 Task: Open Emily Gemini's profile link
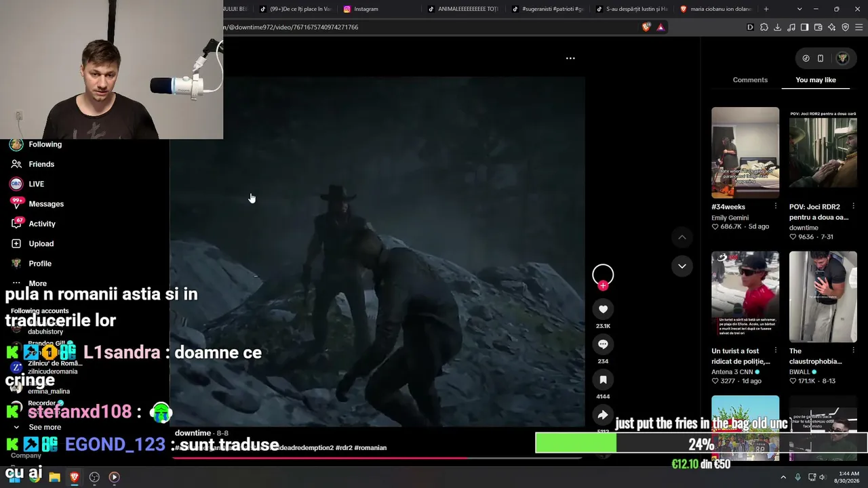(x=730, y=218)
